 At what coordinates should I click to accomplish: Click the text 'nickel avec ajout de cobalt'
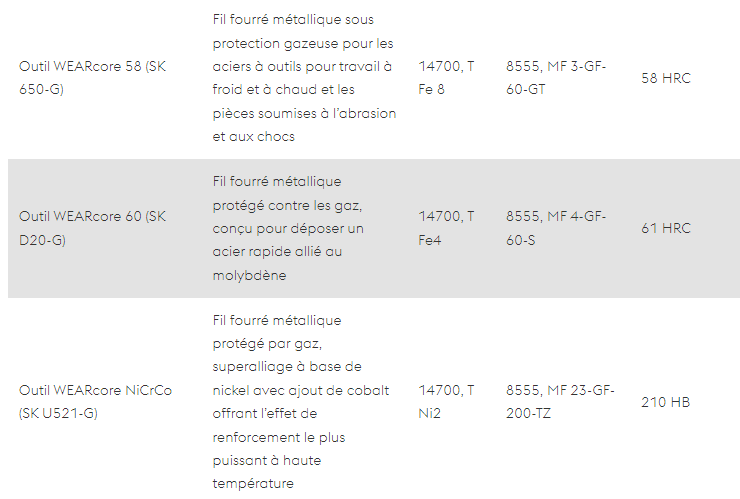[x=301, y=390]
